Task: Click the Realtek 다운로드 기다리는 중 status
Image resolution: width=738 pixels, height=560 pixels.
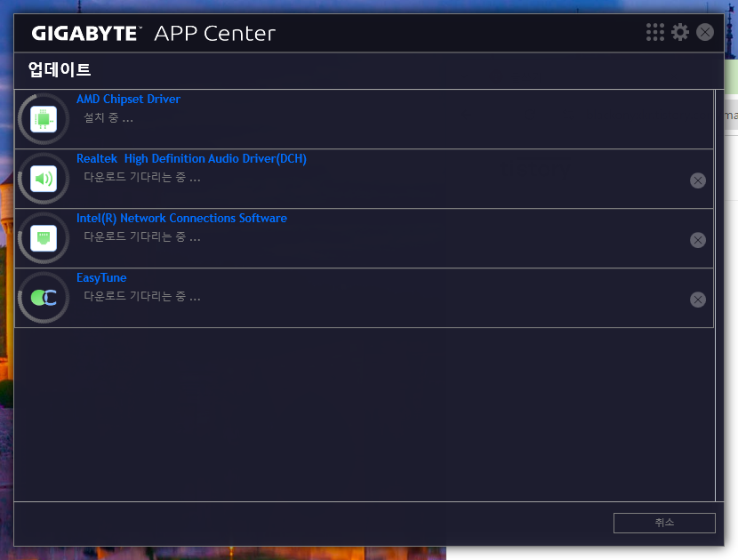Action: pos(141,178)
